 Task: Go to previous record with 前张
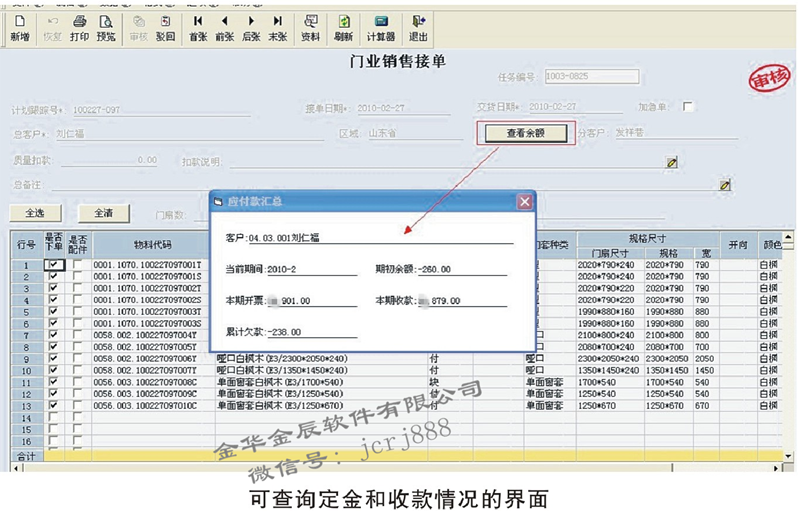(x=224, y=27)
